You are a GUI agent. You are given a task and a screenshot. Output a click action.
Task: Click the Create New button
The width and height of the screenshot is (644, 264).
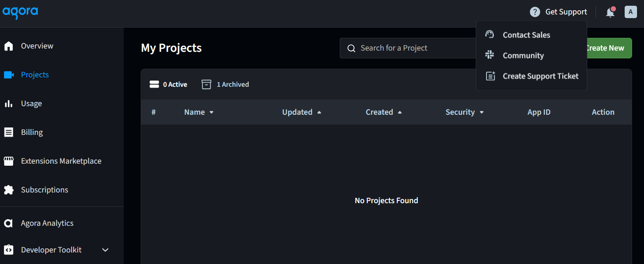pos(609,48)
